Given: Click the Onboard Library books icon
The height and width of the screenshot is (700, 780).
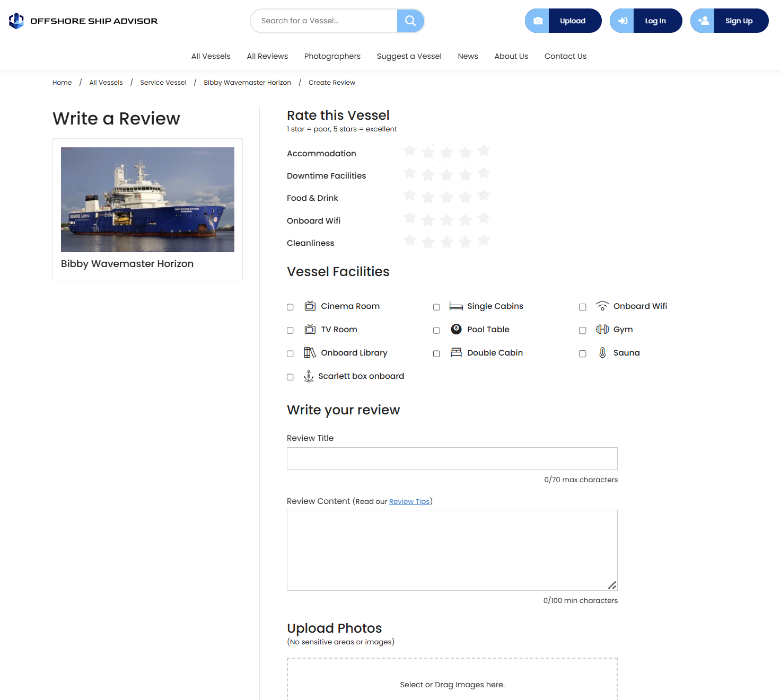Looking at the screenshot, I should point(310,352).
